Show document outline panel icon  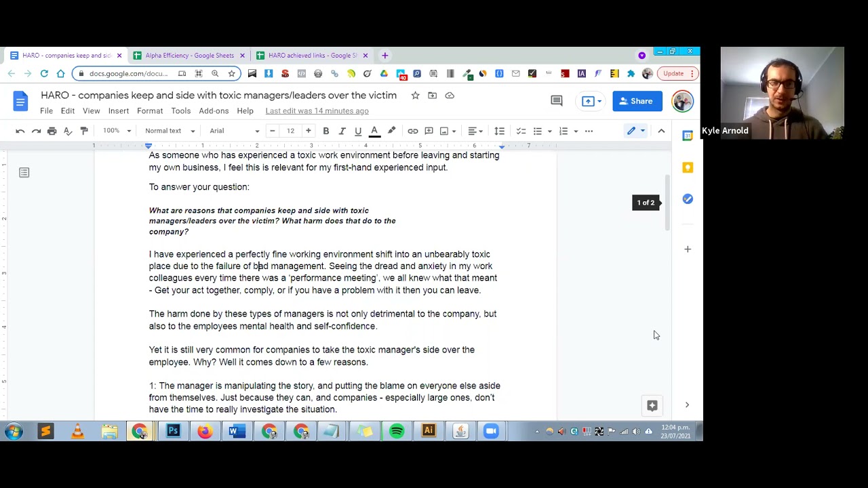24,173
